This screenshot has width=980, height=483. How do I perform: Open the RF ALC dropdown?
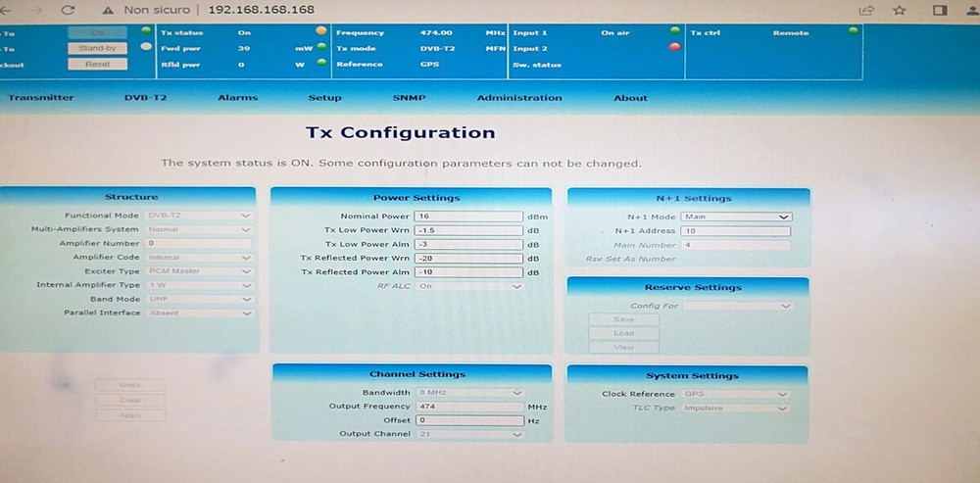click(470, 286)
